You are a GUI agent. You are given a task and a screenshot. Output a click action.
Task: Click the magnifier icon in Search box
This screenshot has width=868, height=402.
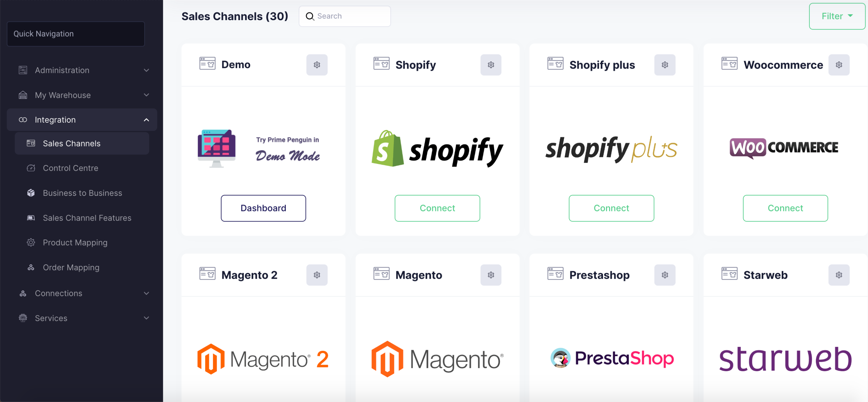[310, 16]
